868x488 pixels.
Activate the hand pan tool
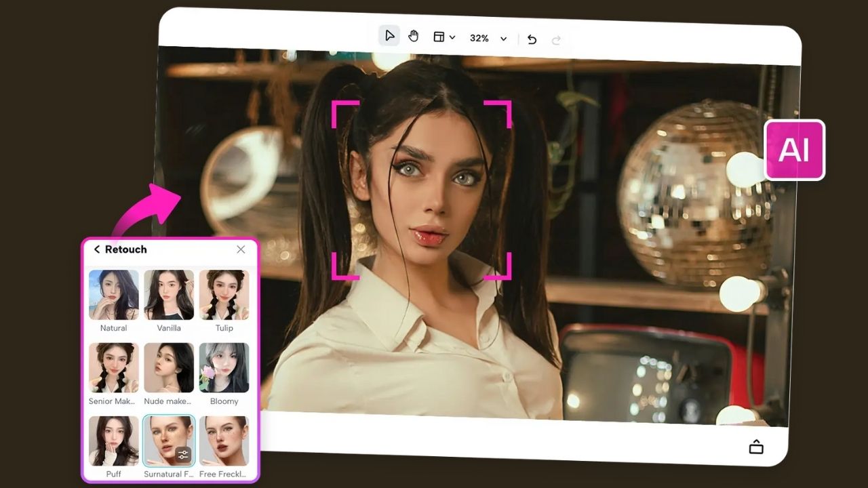[x=413, y=36]
